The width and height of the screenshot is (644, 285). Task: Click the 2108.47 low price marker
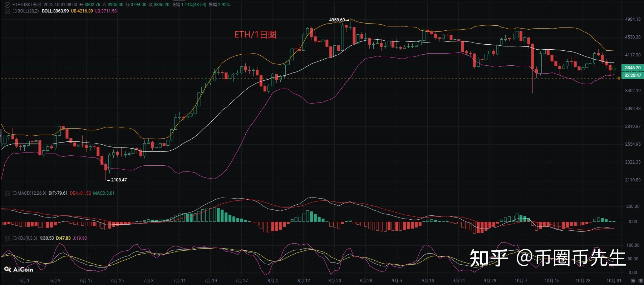coord(119,180)
